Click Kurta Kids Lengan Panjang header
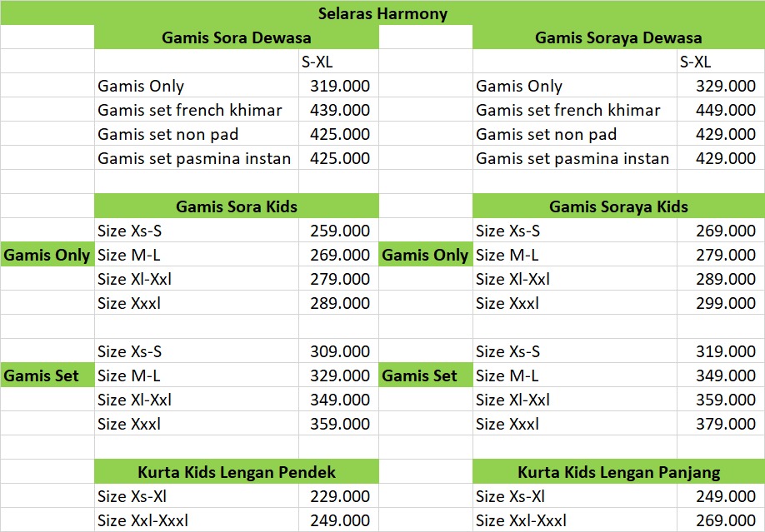 point(618,471)
